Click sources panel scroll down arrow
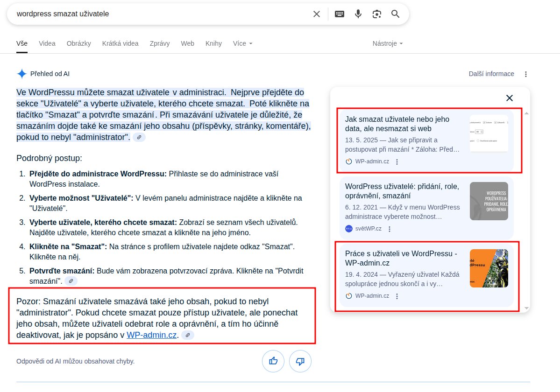Screen dimensions: 560x392 (526, 308)
